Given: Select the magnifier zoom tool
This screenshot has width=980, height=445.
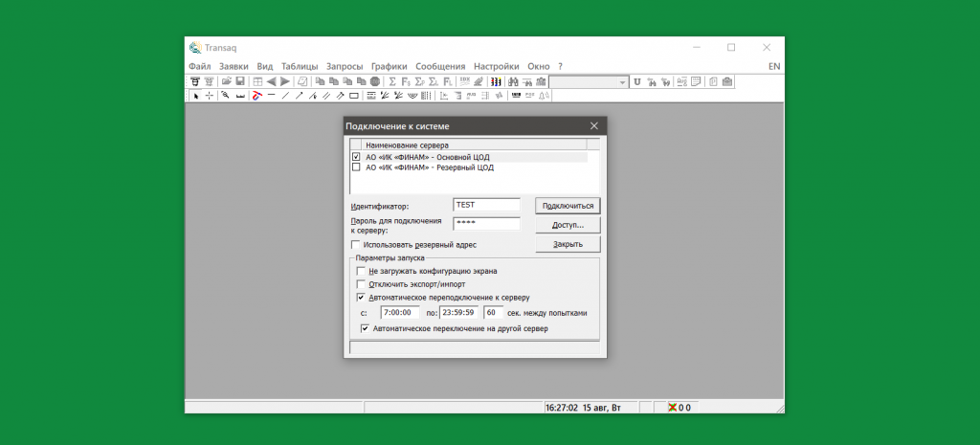Looking at the screenshot, I should pyautogui.click(x=226, y=96).
